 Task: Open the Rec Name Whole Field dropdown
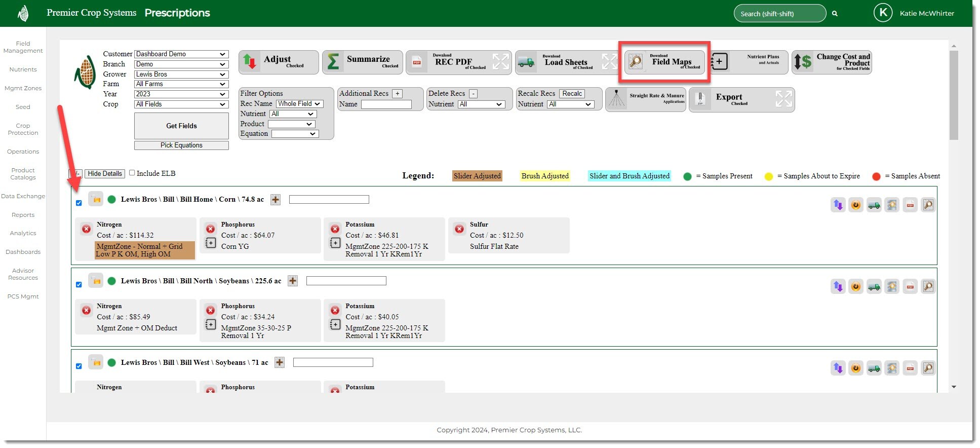299,104
